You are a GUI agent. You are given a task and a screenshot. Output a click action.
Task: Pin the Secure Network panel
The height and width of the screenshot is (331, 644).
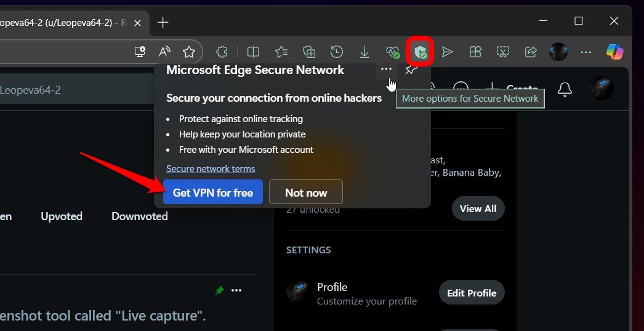411,70
